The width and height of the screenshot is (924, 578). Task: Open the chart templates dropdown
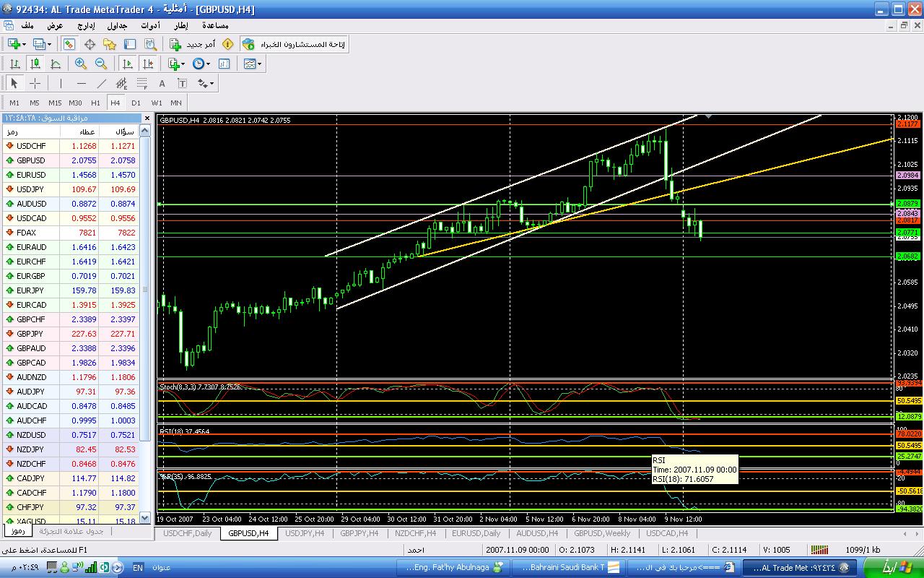tap(259, 64)
